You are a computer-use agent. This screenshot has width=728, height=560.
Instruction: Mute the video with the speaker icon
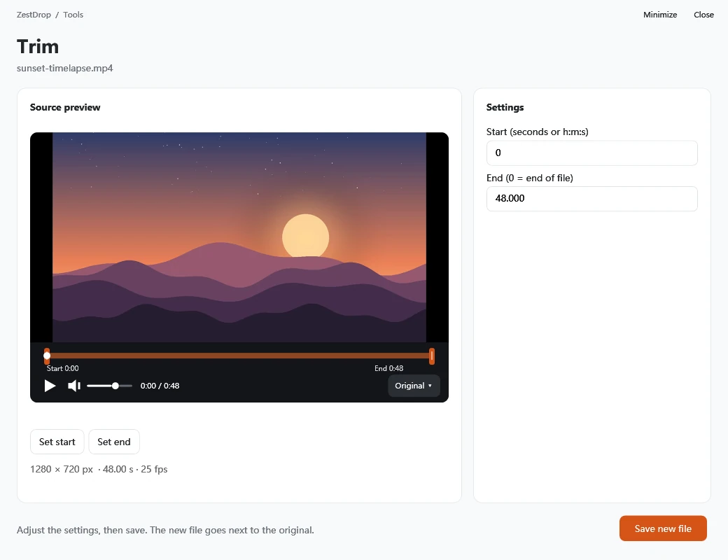(73, 386)
